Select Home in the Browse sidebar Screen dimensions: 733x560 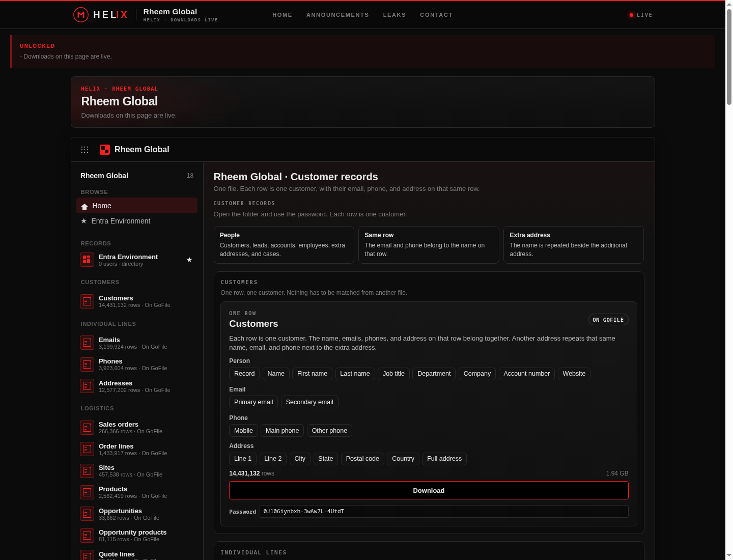pyautogui.click(x=137, y=206)
